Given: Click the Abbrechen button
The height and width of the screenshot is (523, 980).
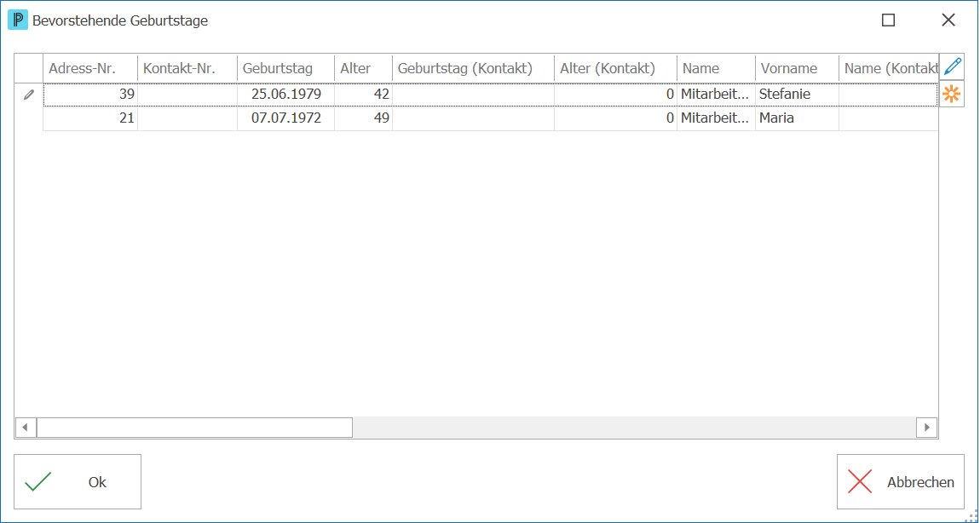Looking at the screenshot, I should 901,482.
